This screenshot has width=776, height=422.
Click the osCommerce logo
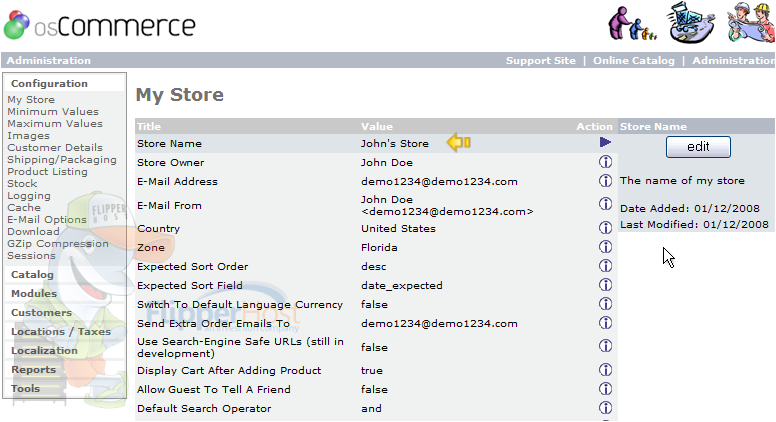pyautogui.click(x=99, y=25)
